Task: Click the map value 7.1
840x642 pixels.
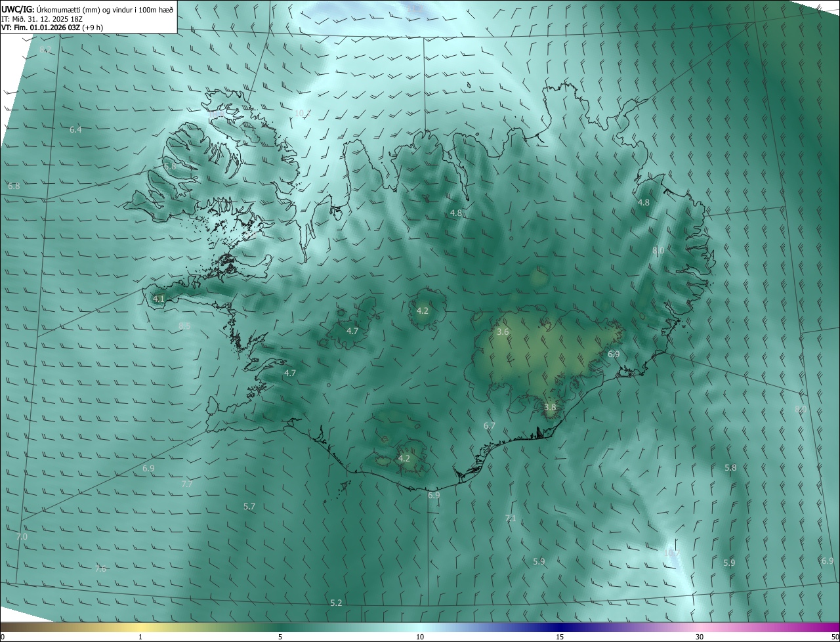Action: [x=511, y=519]
